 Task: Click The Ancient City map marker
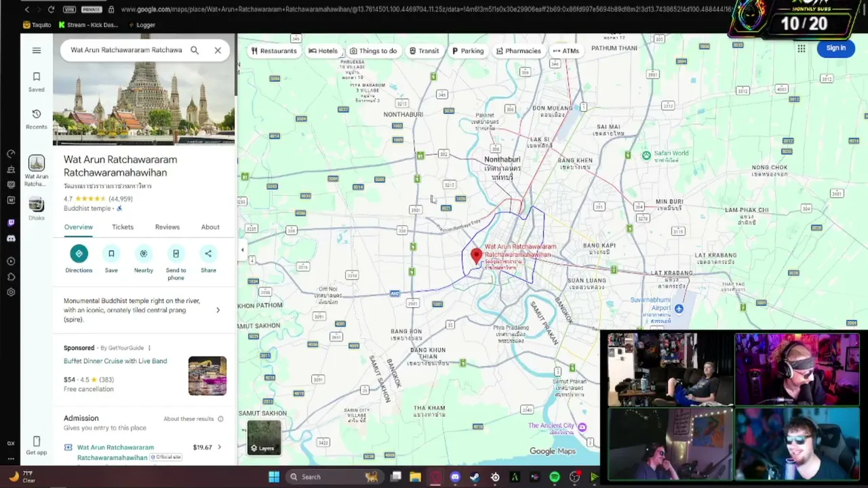[x=582, y=426]
